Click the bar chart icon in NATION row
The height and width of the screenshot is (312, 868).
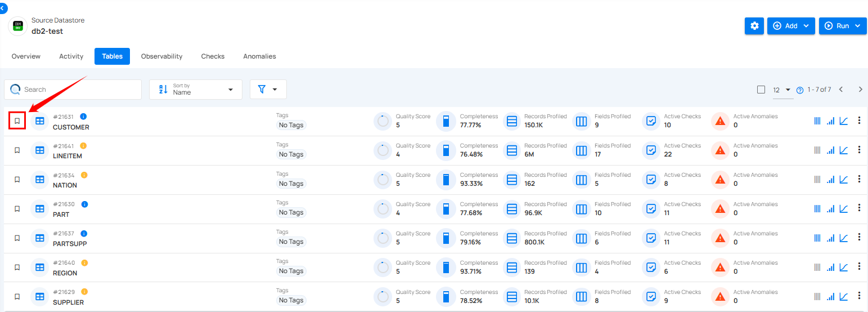(x=830, y=180)
